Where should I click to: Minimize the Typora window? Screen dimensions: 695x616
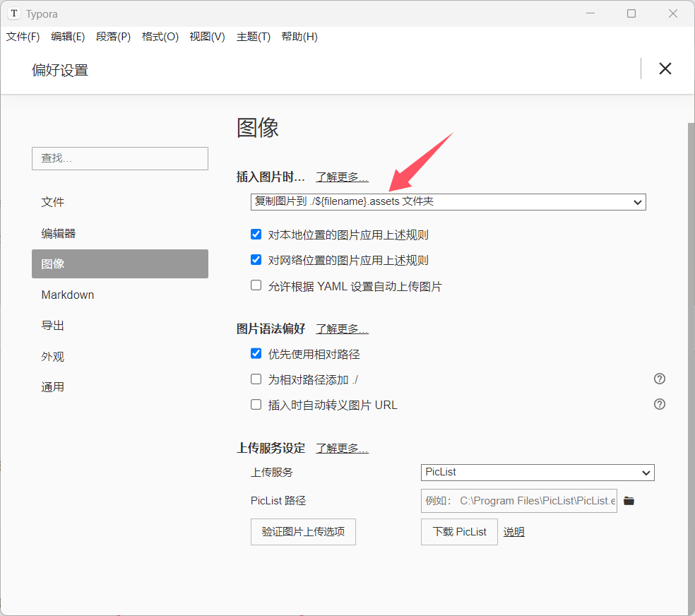pos(590,13)
